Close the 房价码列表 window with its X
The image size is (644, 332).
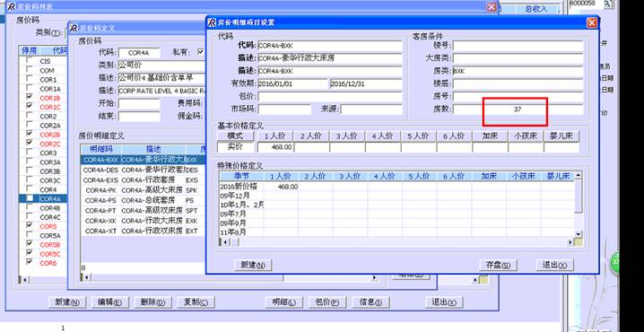492,7
